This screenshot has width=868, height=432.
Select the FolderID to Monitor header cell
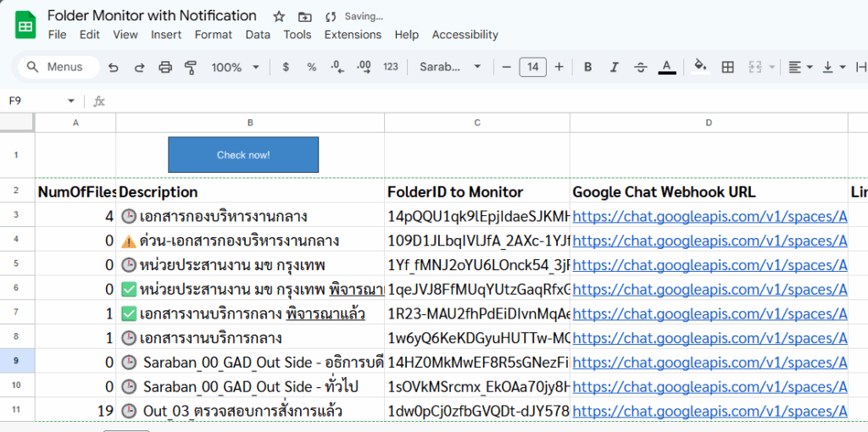(477, 191)
